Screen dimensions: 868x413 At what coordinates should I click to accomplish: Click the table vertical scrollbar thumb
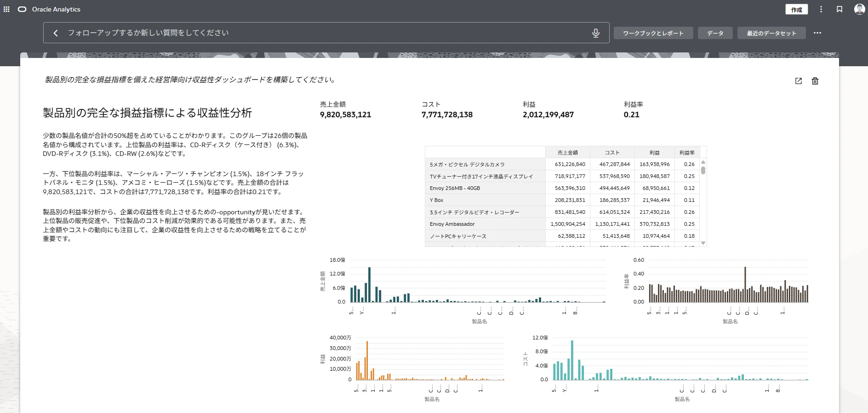(703, 170)
